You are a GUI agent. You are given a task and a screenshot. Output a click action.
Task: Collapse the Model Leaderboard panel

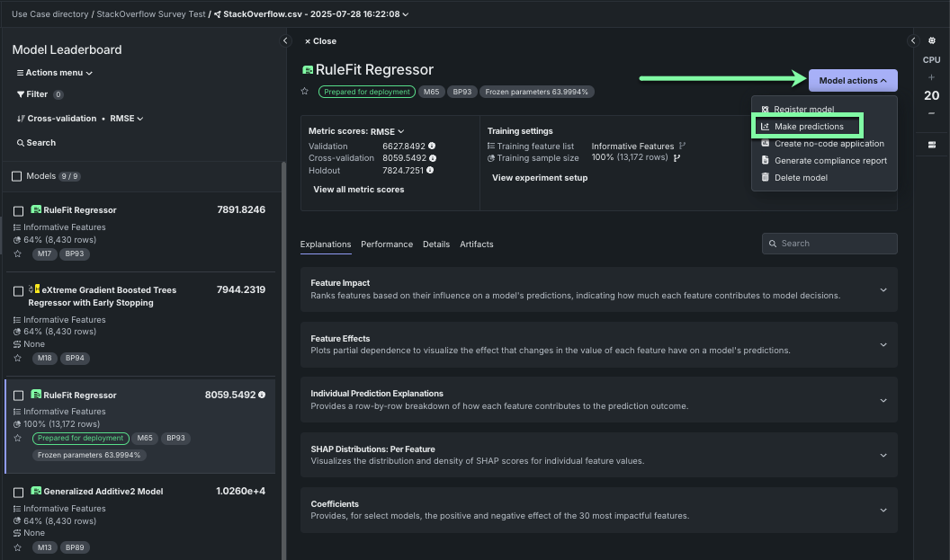(285, 40)
